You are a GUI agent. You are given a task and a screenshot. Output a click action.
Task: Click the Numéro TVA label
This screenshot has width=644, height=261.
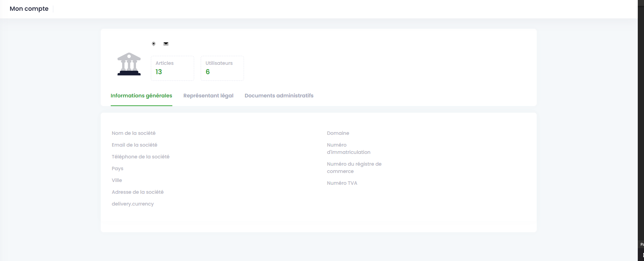[x=342, y=183]
